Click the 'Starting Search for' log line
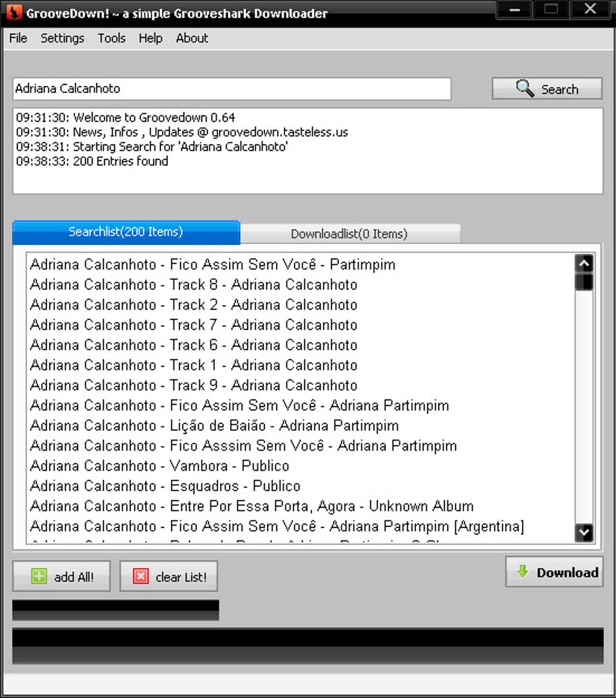The width and height of the screenshot is (616, 698). (x=152, y=146)
